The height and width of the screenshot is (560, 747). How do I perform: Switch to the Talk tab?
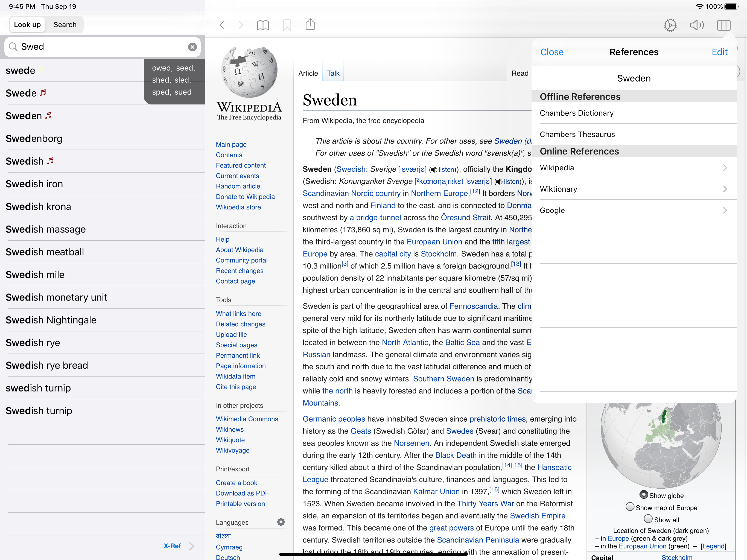pyautogui.click(x=333, y=73)
